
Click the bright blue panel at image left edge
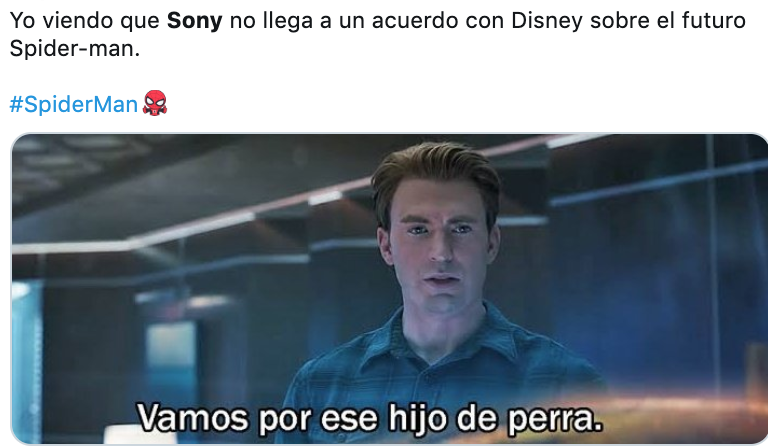(x=25, y=362)
